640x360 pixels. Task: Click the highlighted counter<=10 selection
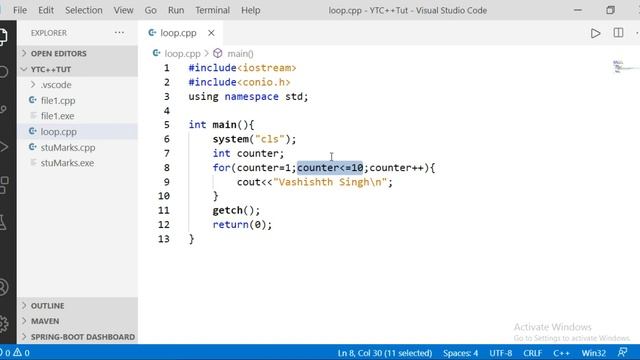pos(330,168)
